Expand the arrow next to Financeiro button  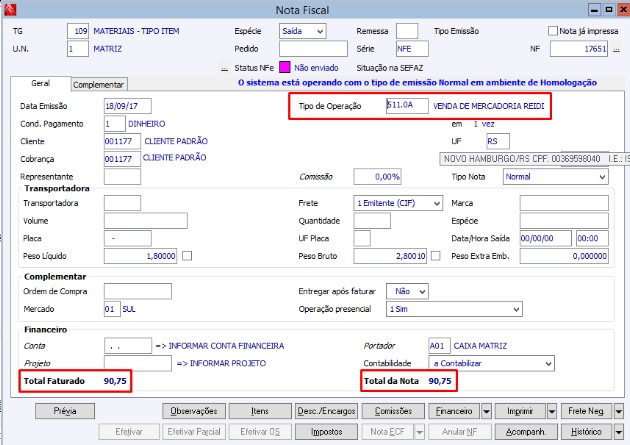click(486, 411)
